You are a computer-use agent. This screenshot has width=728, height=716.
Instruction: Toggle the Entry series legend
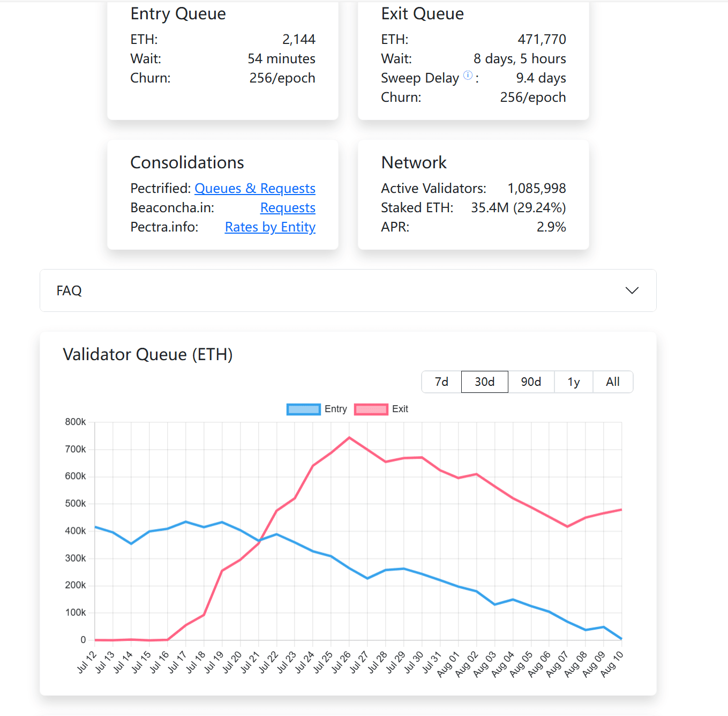click(335, 409)
